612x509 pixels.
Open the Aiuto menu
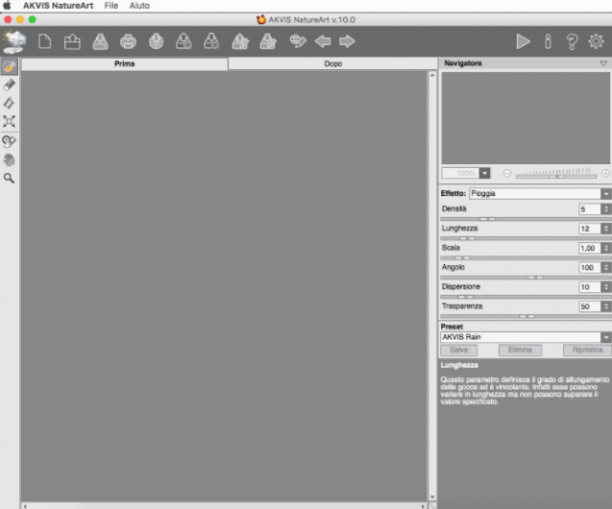coord(139,5)
